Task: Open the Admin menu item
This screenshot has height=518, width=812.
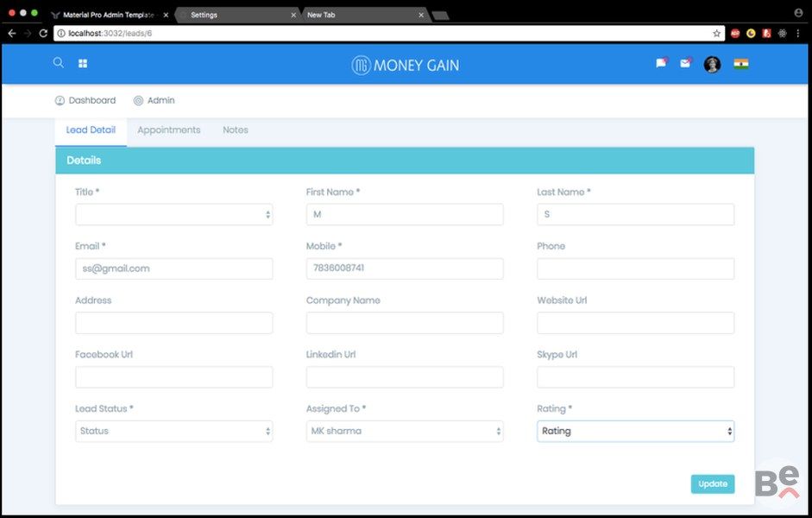Action: coord(154,101)
